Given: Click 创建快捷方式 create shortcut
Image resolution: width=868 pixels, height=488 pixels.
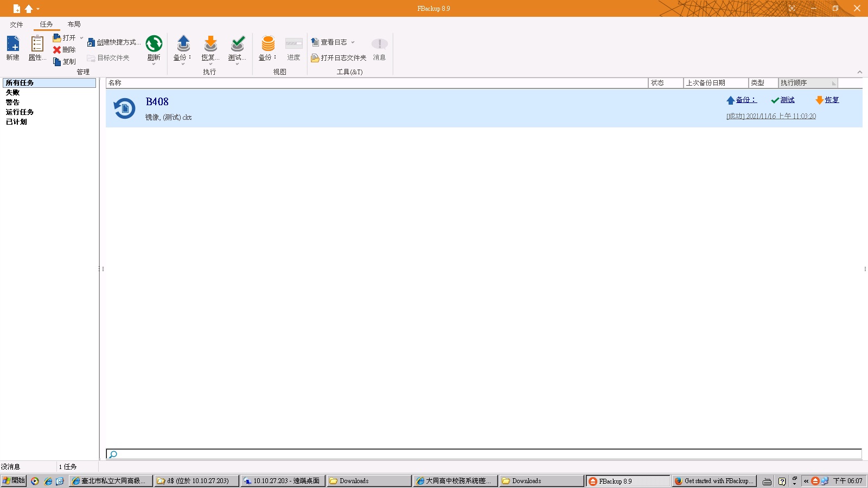Looking at the screenshot, I should pyautogui.click(x=114, y=42).
